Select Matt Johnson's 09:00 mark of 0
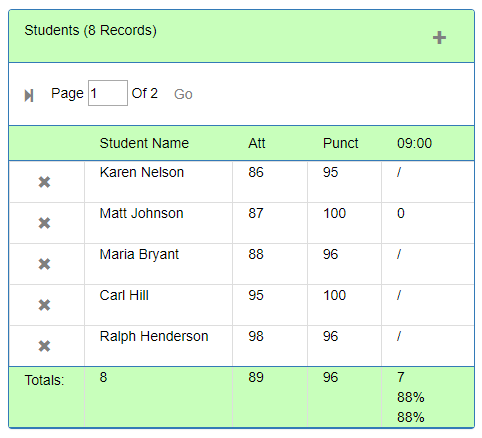The height and width of the screenshot is (438, 482). [401, 213]
